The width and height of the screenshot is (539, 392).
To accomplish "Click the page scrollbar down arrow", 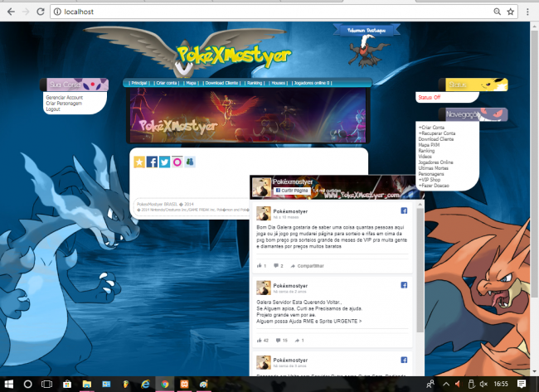I will tap(534, 372).
